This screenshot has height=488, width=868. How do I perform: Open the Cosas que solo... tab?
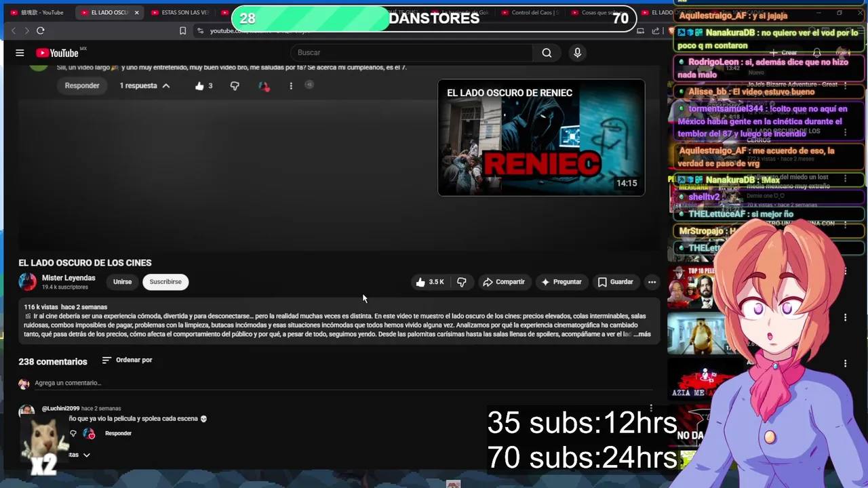(x=600, y=12)
